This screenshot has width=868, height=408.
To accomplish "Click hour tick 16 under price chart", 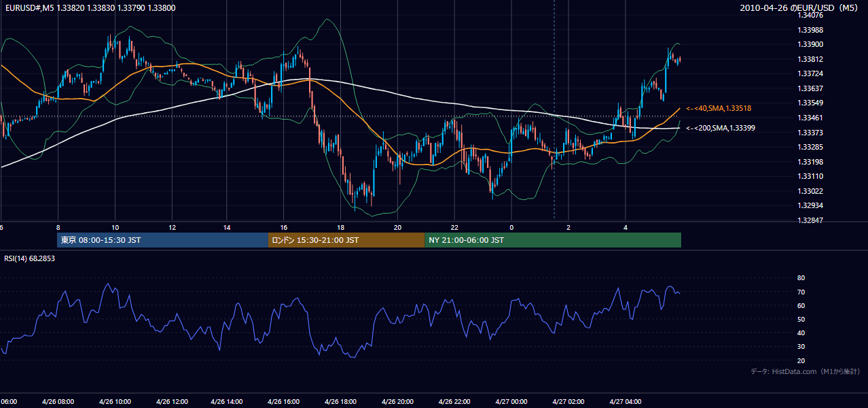I will (284, 228).
